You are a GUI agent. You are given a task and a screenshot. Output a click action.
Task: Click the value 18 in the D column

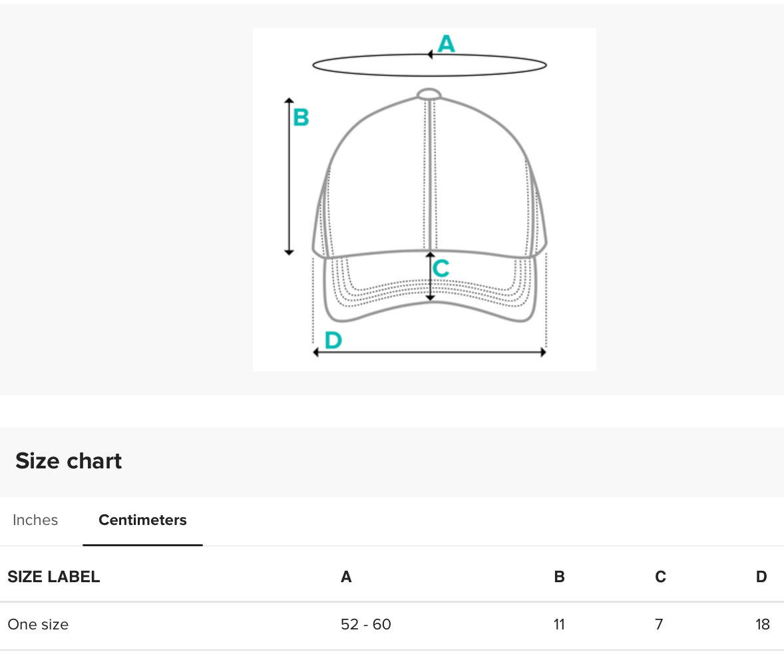coord(763,625)
